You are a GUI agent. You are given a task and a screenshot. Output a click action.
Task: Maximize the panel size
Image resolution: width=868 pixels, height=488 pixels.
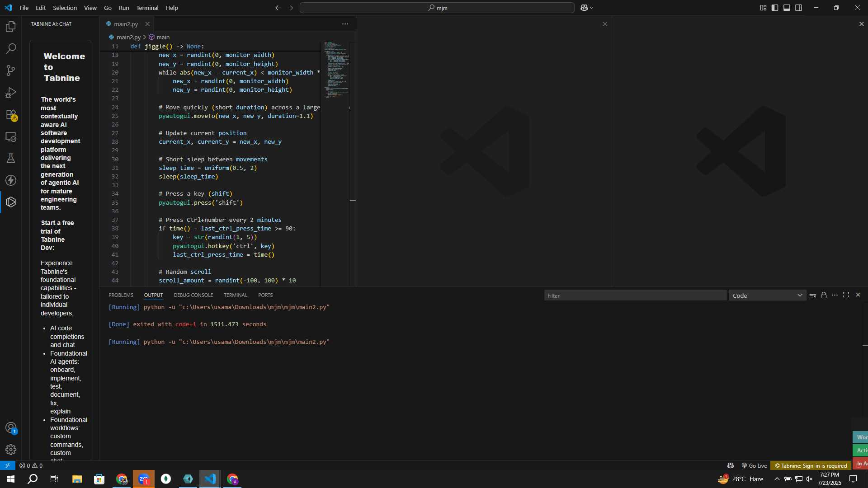click(846, 295)
